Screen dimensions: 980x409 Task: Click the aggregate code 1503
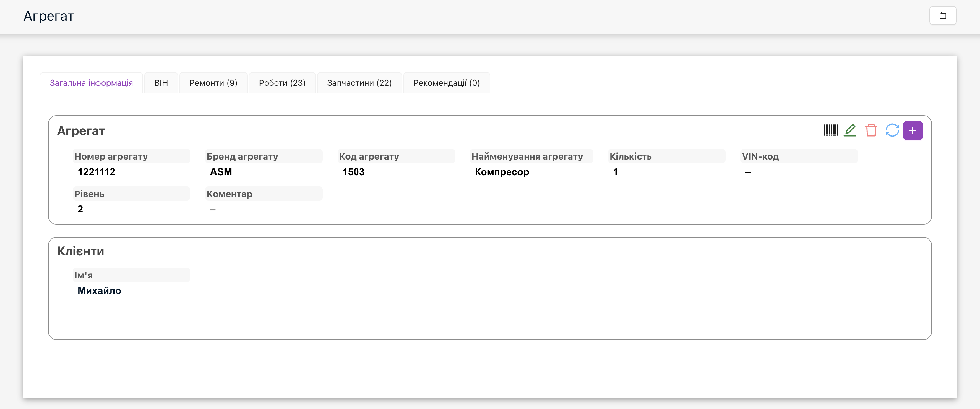tap(353, 172)
